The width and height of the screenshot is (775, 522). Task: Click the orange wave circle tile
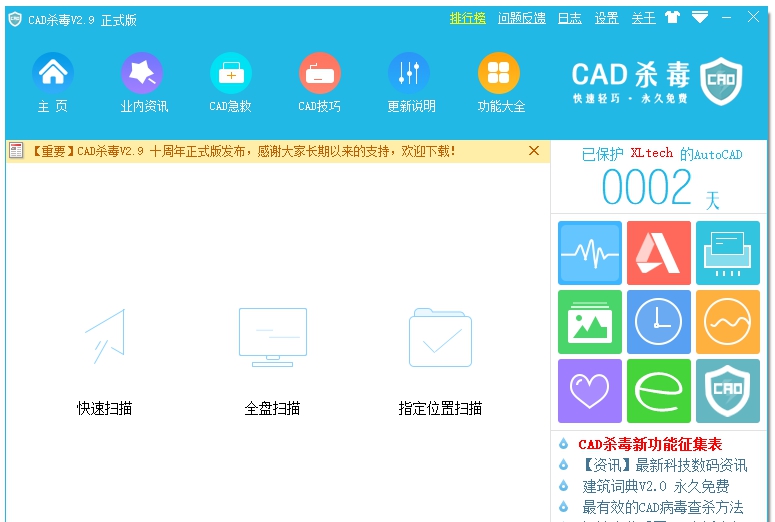[728, 322]
